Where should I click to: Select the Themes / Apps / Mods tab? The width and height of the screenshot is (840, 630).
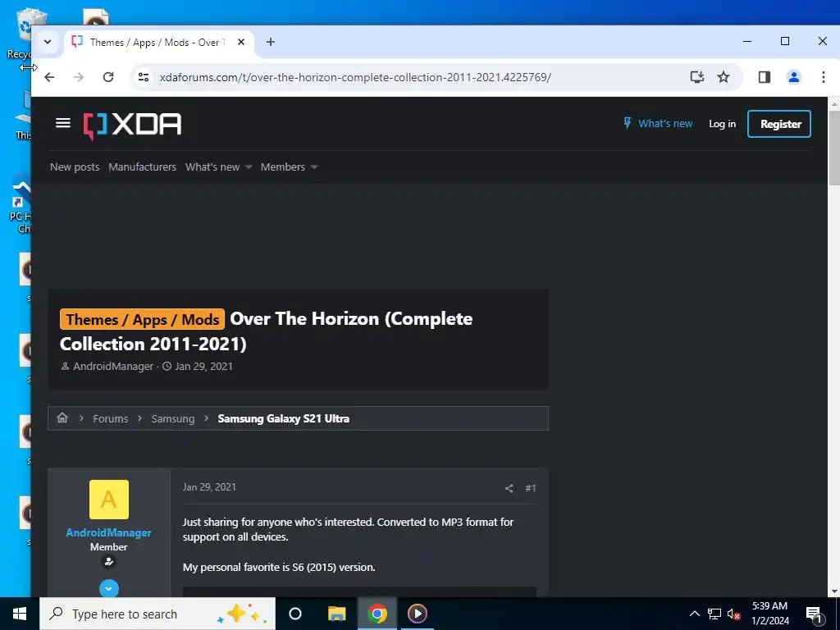(x=159, y=43)
